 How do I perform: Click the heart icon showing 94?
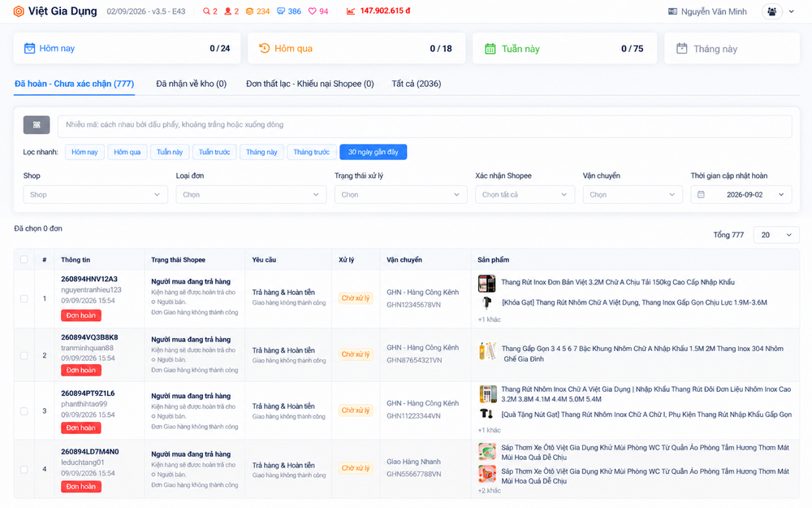click(313, 11)
